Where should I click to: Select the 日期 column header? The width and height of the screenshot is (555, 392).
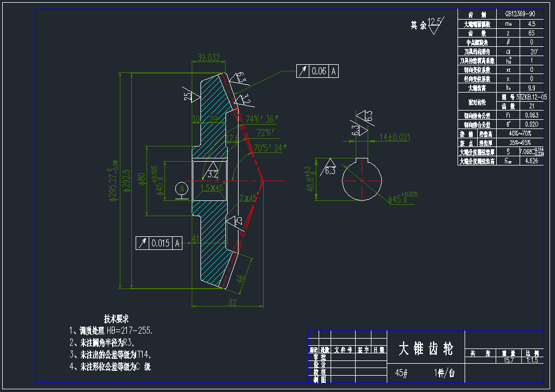(379, 350)
